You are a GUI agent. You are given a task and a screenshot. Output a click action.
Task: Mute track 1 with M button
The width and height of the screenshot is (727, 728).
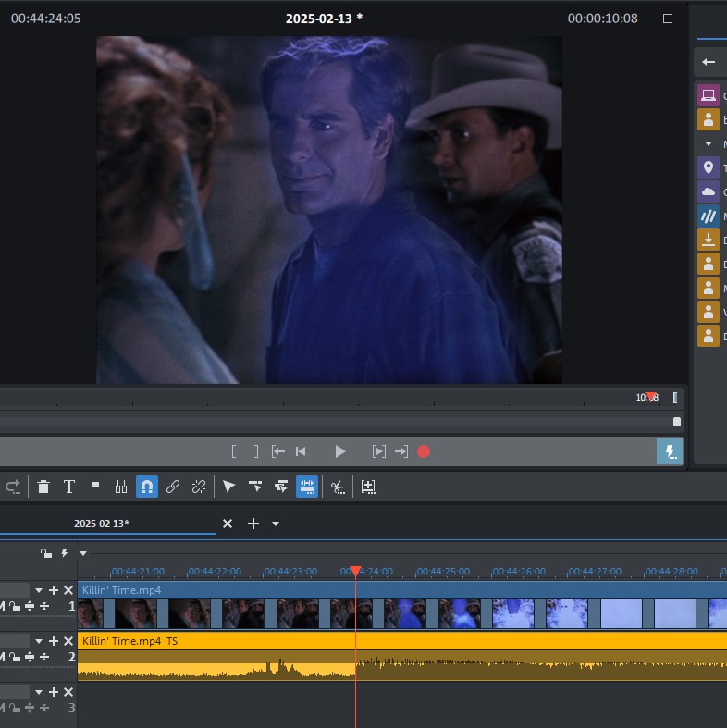(x=3, y=606)
